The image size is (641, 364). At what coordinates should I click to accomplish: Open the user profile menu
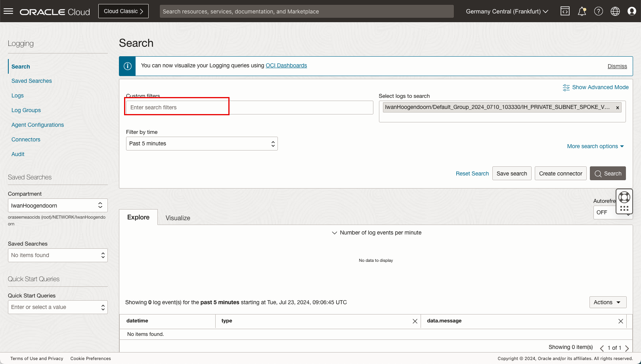pyautogui.click(x=632, y=11)
